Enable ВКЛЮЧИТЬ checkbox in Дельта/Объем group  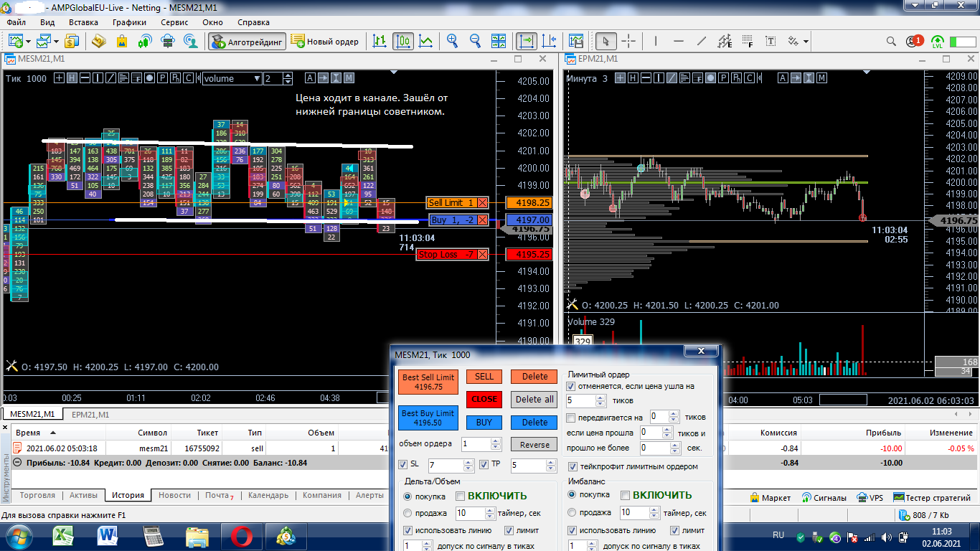461,495
